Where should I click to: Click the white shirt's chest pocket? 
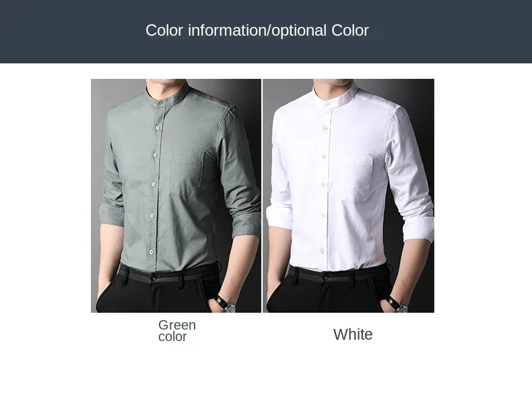[358, 179]
